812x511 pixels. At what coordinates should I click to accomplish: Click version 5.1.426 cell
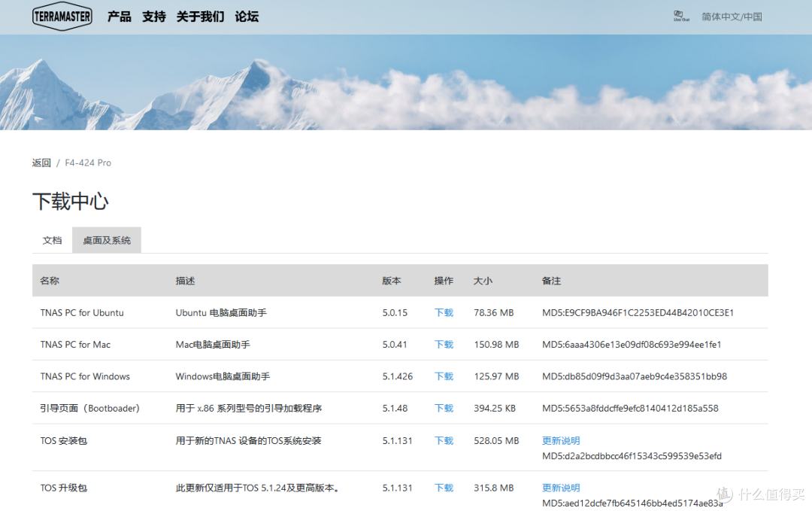397,376
